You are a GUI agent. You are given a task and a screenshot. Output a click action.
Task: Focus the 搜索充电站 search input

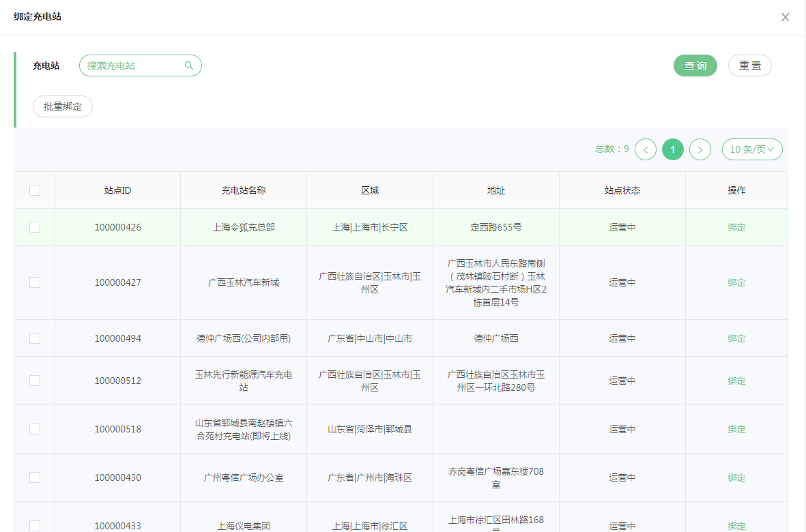(x=133, y=65)
